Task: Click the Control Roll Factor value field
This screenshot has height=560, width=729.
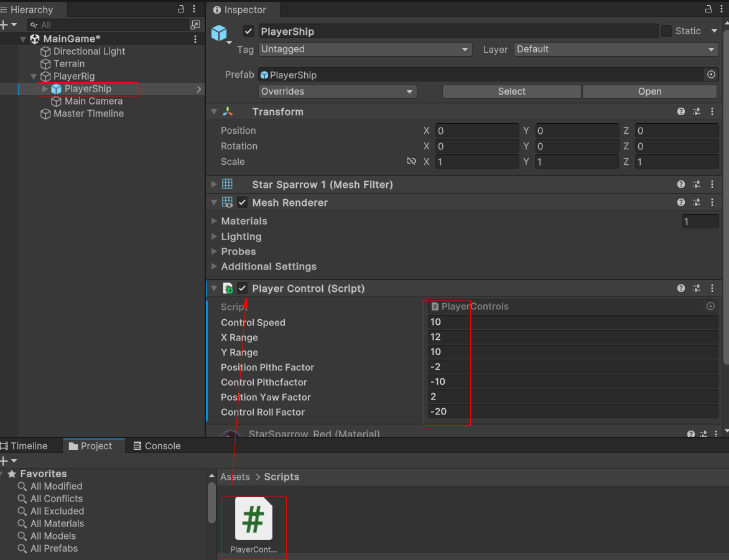Action: coord(573,412)
